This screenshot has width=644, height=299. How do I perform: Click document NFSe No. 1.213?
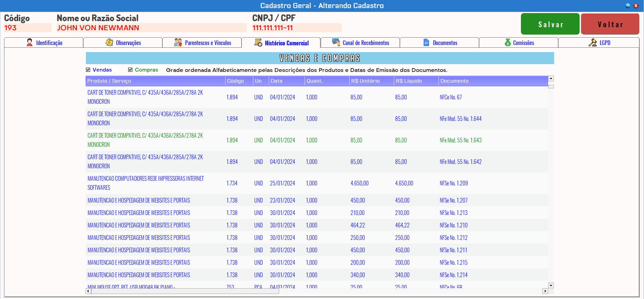click(x=453, y=213)
